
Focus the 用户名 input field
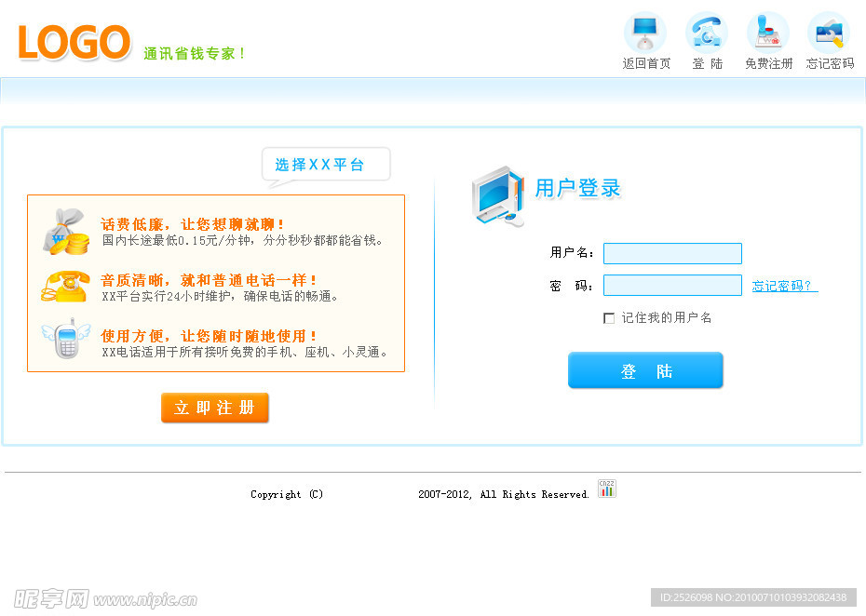672,253
